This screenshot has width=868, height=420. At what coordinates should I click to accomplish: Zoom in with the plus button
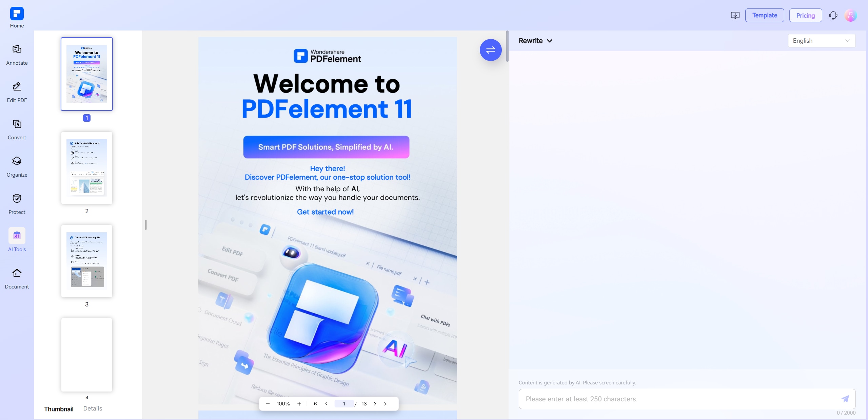pyautogui.click(x=299, y=403)
